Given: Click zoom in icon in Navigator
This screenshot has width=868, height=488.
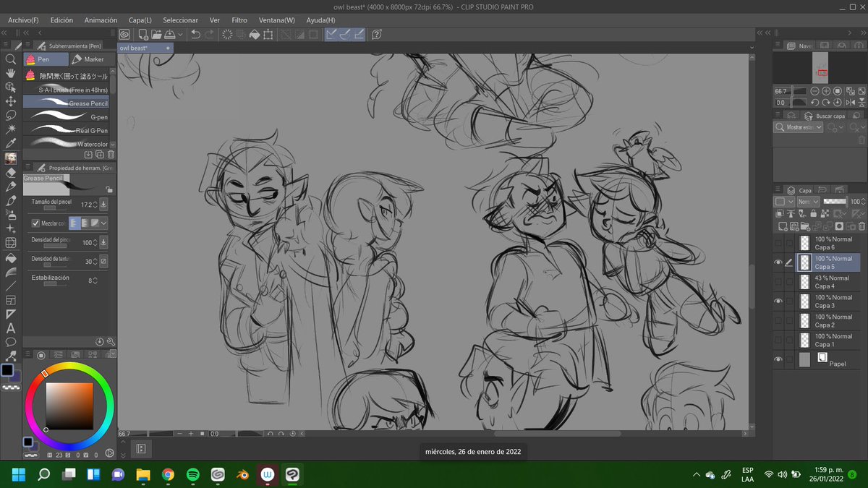Looking at the screenshot, I should (826, 92).
